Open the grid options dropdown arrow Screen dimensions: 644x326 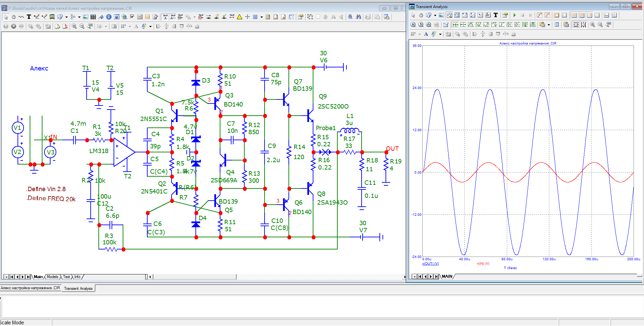coord(262,17)
